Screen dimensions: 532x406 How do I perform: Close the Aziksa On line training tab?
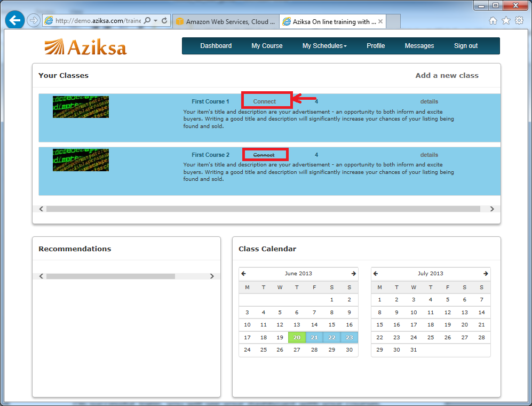pyautogui.click(x=380, y=21)
